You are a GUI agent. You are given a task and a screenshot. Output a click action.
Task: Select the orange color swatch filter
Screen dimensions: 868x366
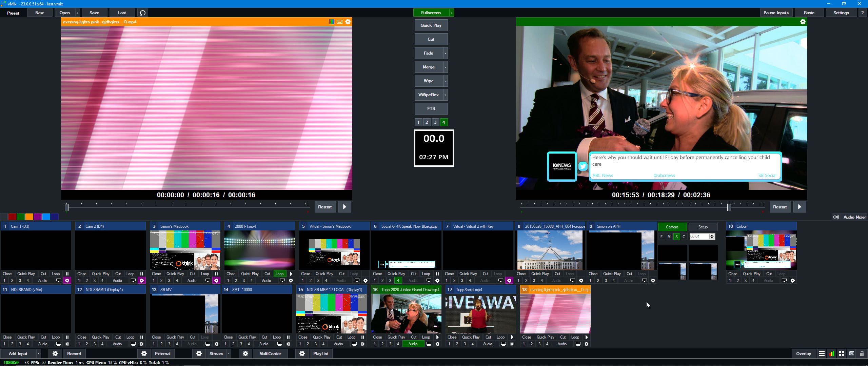coord(29,217)
